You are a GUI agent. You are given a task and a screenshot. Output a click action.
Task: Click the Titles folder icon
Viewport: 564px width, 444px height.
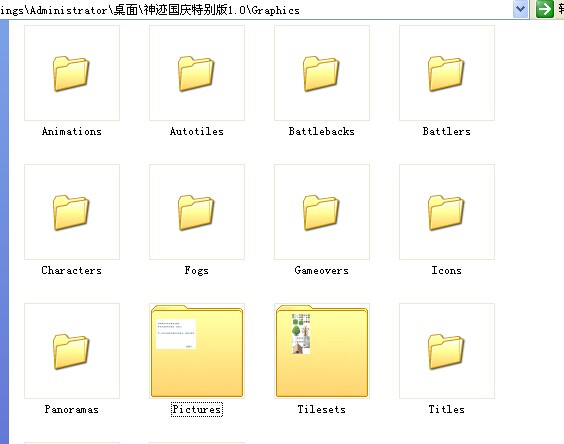(446, 352)
